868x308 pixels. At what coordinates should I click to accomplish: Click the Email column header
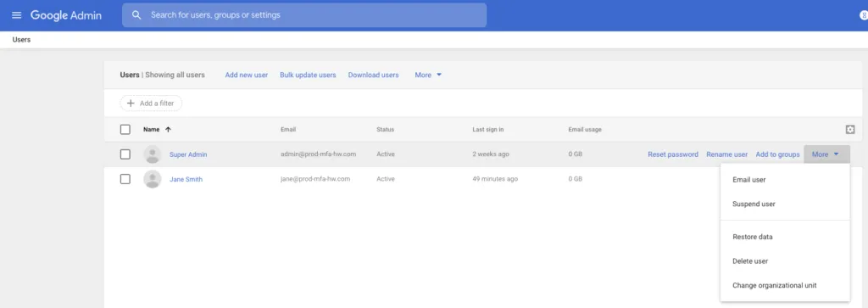click(288, 130)
